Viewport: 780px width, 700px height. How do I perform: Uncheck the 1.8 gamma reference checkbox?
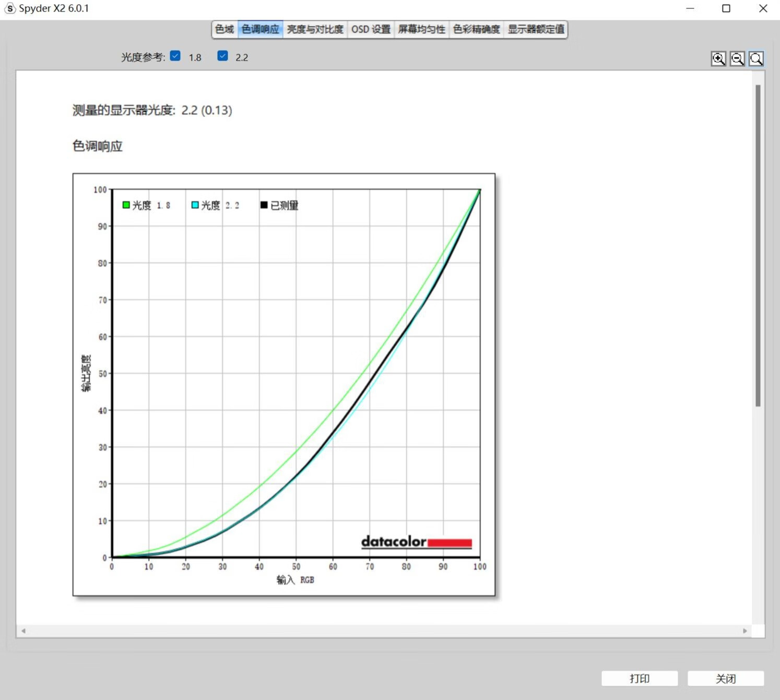[175, 56]
